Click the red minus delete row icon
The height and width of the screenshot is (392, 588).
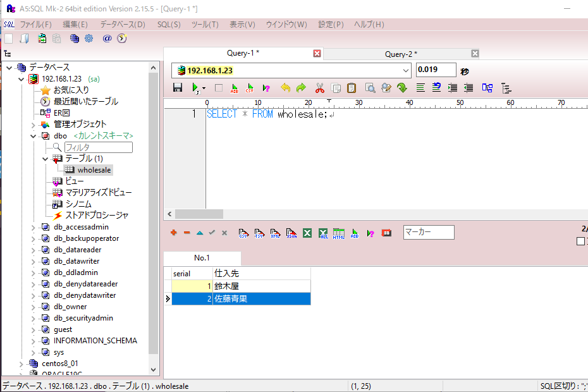[x=187, y=233]
